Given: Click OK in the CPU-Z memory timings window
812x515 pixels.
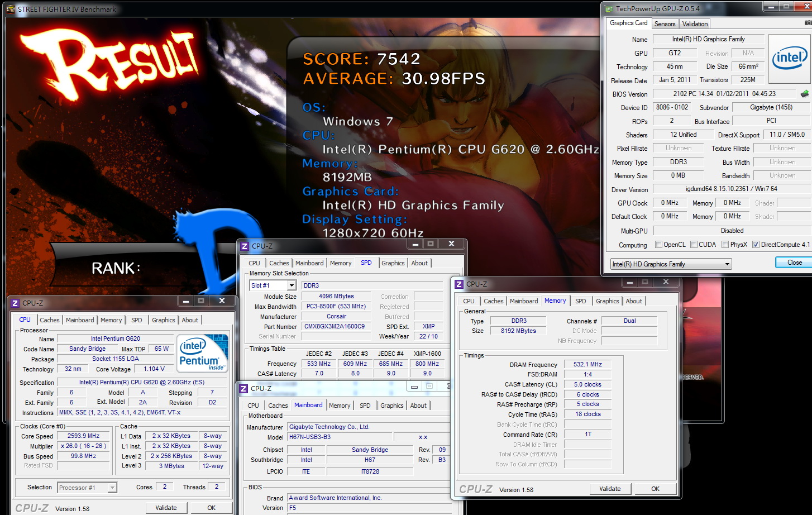Looking at the screenshot, I should coord(655,489).
